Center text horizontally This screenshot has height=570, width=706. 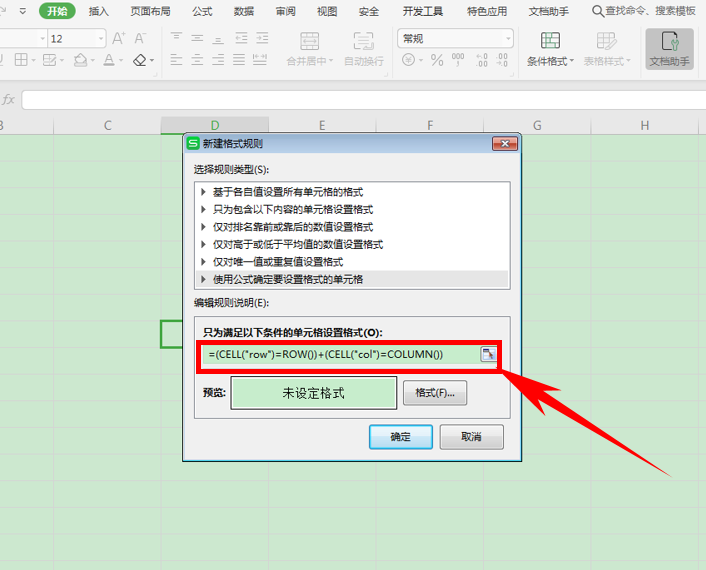point(197,59)
